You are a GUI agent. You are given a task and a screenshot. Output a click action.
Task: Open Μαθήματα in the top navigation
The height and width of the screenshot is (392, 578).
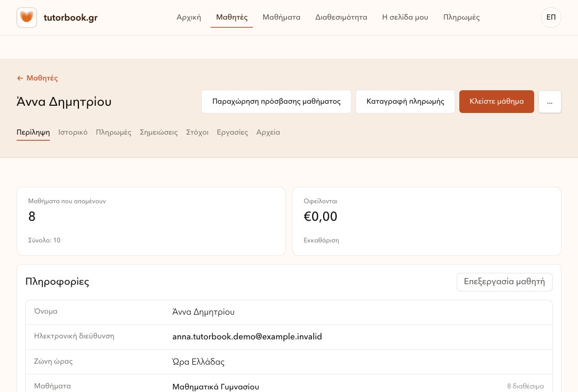click(x=281, y=18)
